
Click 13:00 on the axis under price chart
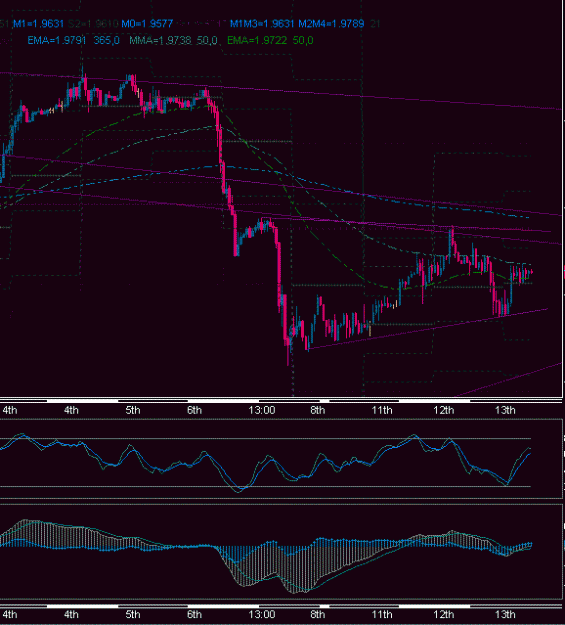(x=262, y=410)
